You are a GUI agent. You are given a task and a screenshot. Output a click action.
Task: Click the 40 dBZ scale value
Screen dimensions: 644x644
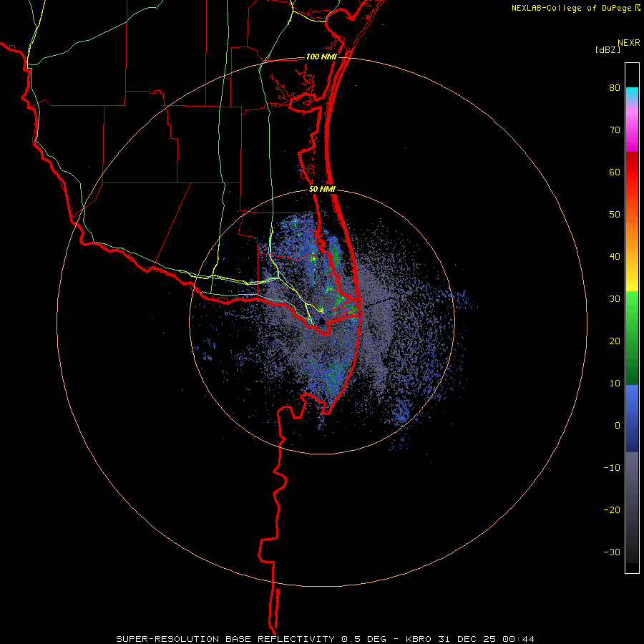pyautogui.click(x=615, y=257)
